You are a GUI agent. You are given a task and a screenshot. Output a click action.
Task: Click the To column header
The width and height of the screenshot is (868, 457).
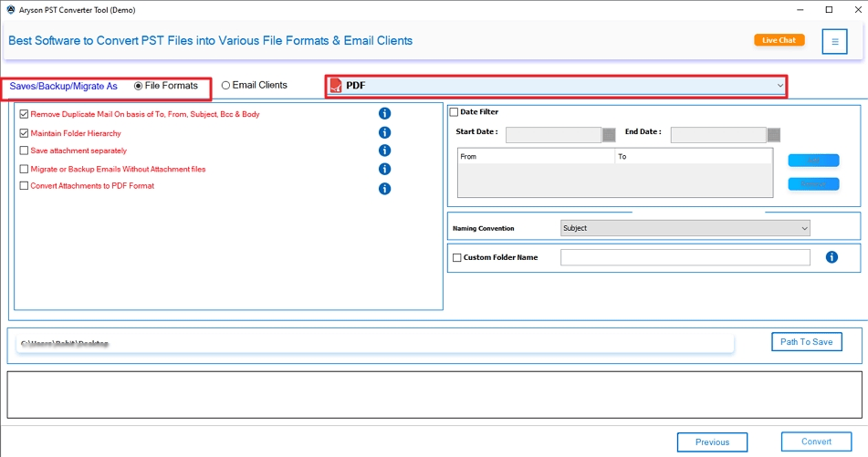694,157
